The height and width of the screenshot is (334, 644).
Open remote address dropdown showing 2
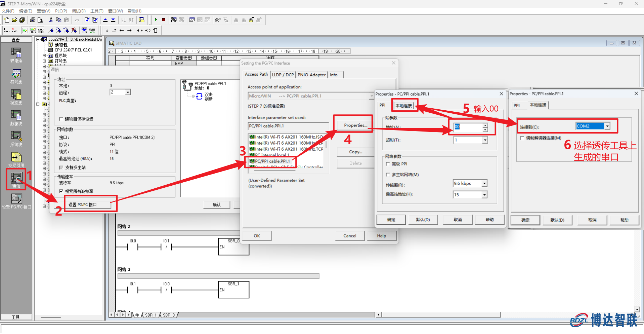tap(128, 92)
